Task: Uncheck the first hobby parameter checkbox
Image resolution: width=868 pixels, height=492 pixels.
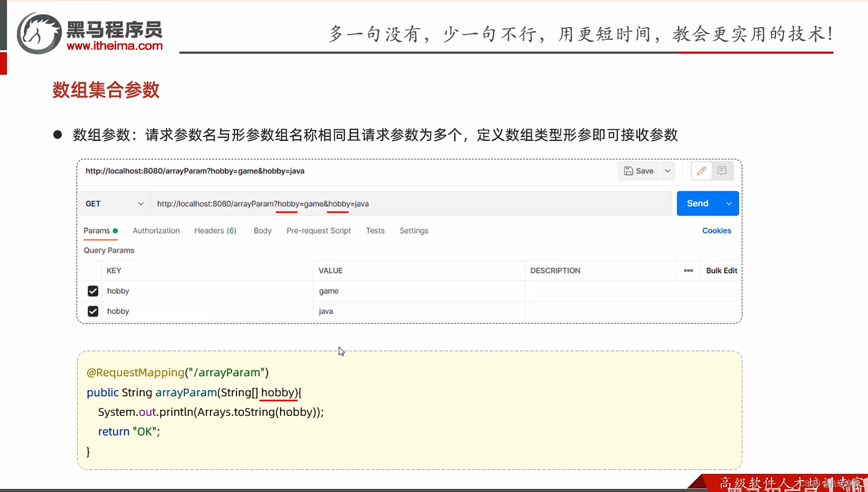Action: click(x=93, y=291)
